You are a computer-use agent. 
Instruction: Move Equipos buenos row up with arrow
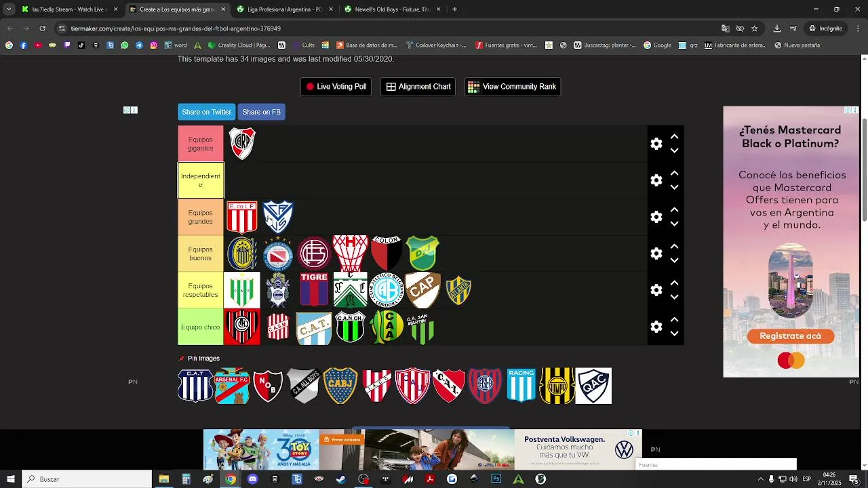point(674,246)
